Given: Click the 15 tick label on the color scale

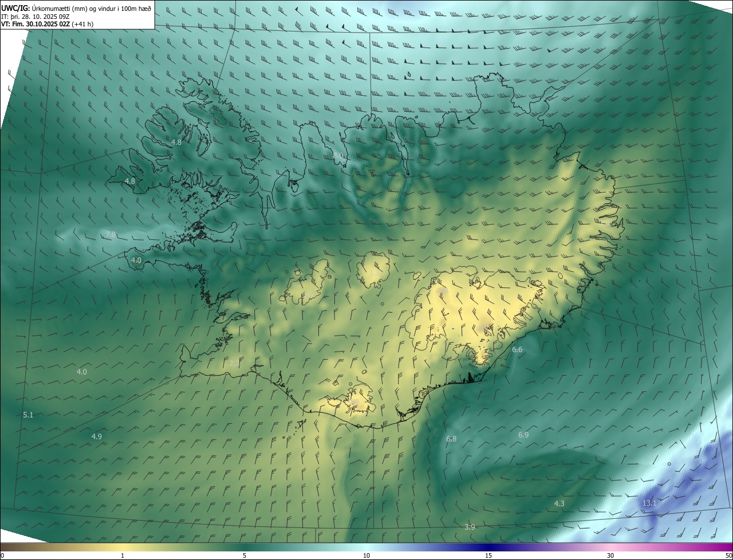Looking at the screenshot, I should (x=488, y=555).
